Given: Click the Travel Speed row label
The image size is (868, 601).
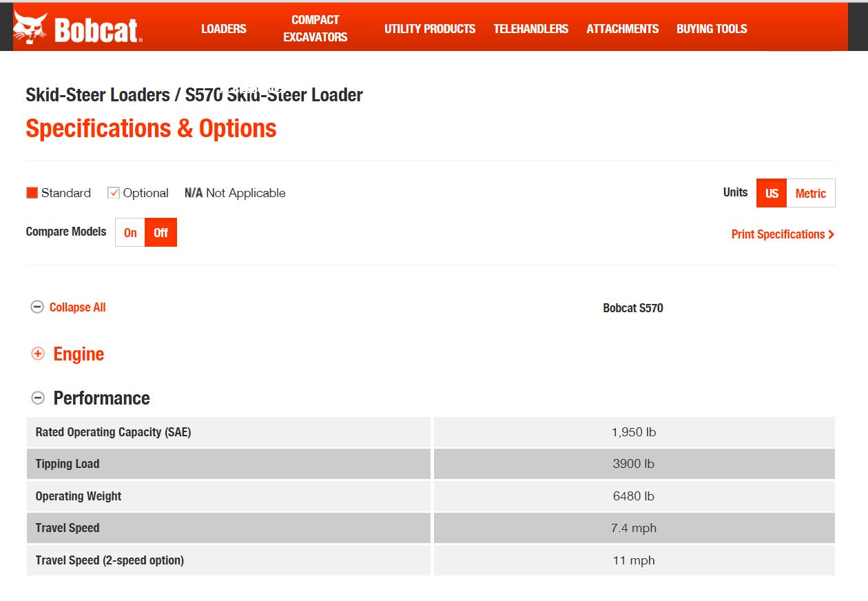Looking at the screenshot, I should [68, 528].
